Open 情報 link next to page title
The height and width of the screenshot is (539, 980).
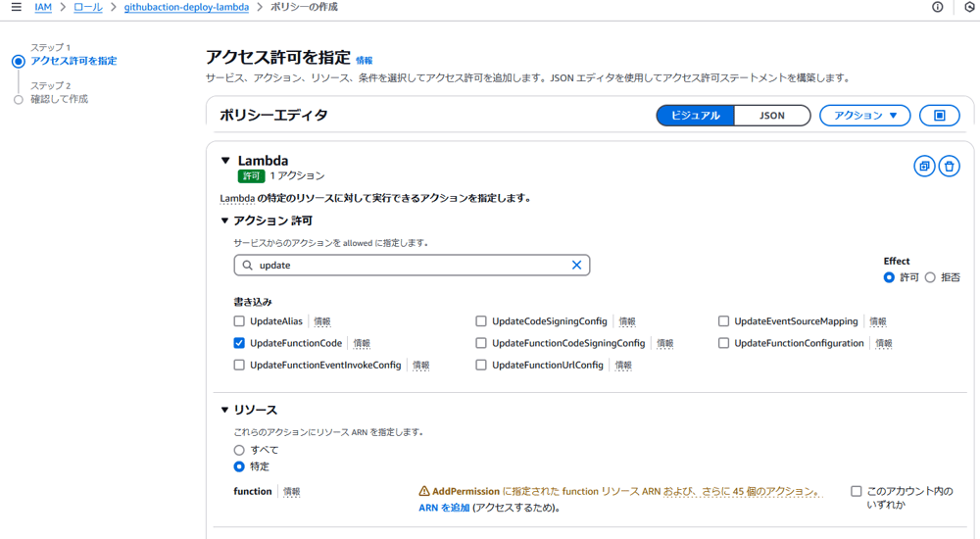(x=364, y=61)
